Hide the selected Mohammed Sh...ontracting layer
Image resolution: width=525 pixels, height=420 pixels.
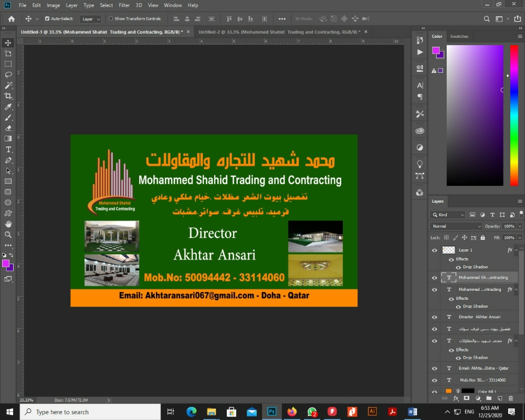click(435, 278)
